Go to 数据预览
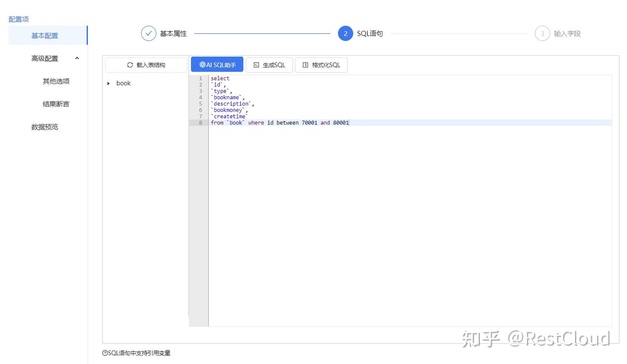The height and width of the screenshot is (364, 627). (44, 127)
